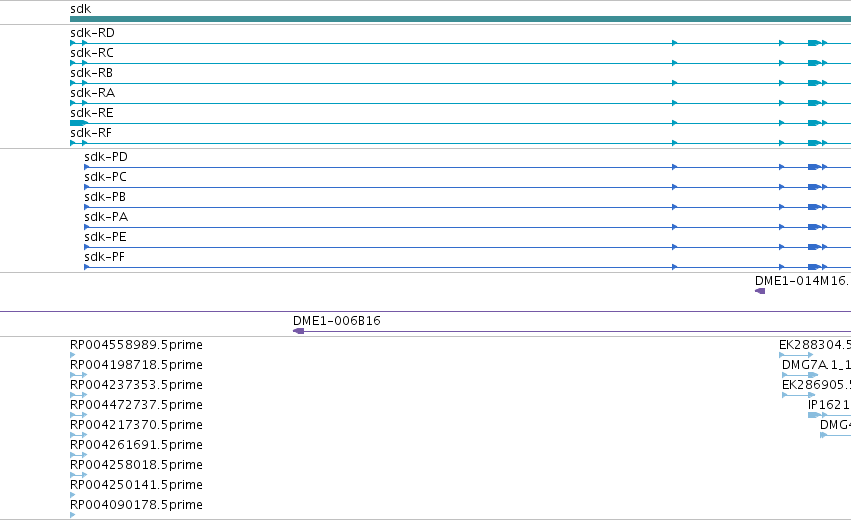Click the arrow glyph under RP004090178.5prime
This screenshot has height=520, width=851.
(x=73, y=515)
